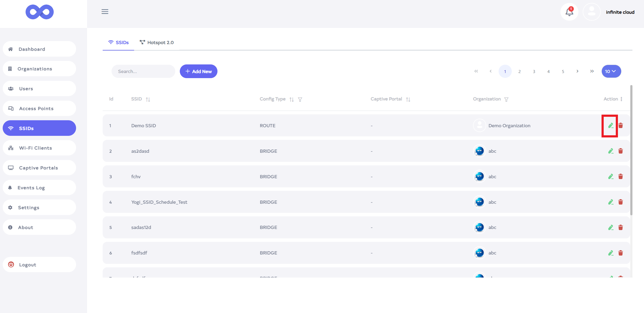
Task: Filter by Organization column icon
Action: [506, 100]
